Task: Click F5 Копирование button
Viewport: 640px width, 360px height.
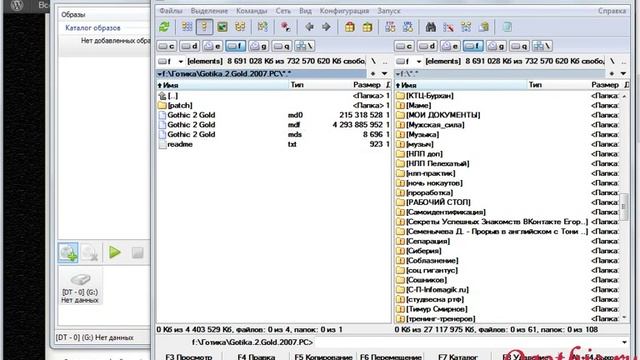Action: (x=323, y=357)
